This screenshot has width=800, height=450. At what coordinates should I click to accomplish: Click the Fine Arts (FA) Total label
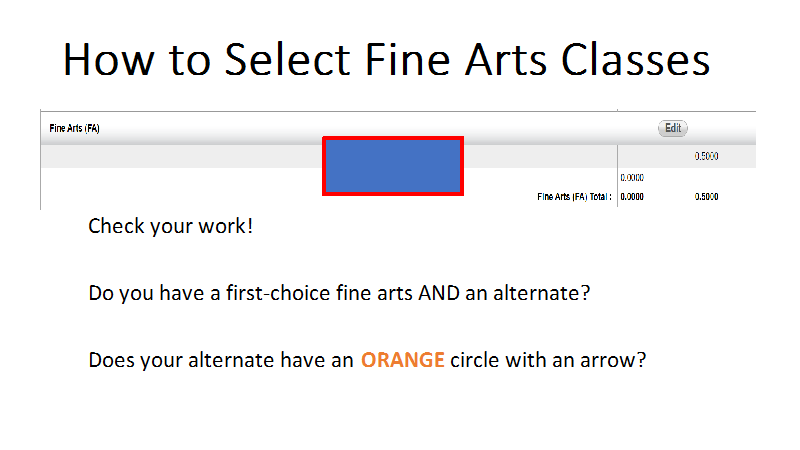click(x=574, y=196)
